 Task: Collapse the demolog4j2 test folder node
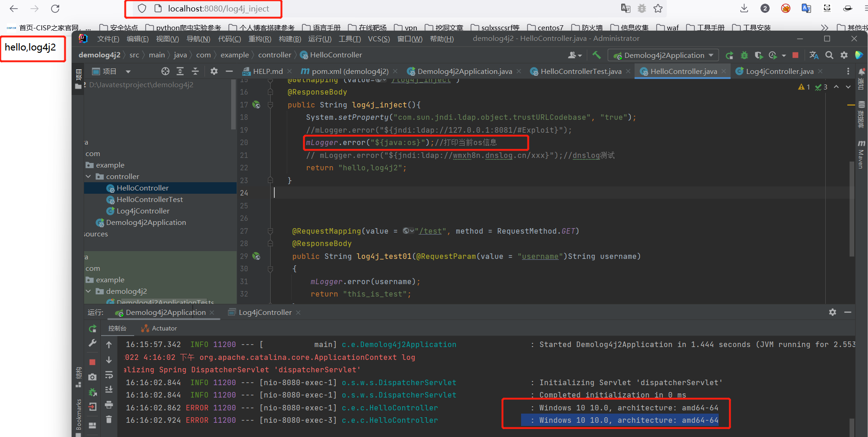tap(88, 291)
